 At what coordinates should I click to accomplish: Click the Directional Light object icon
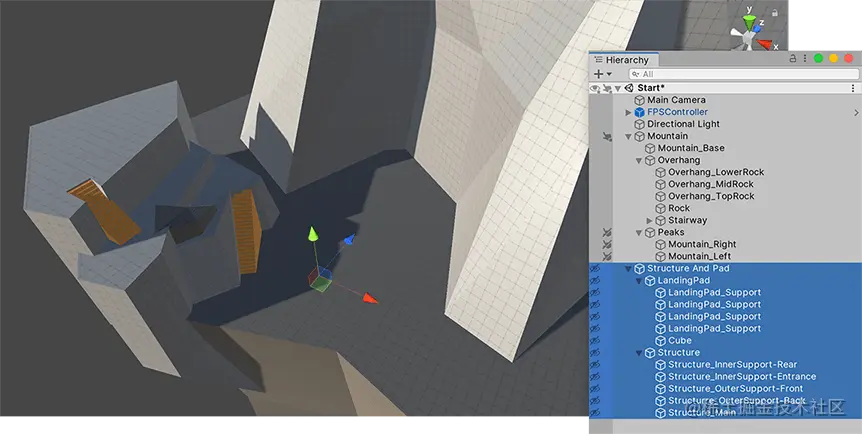[x=639, y=124]
